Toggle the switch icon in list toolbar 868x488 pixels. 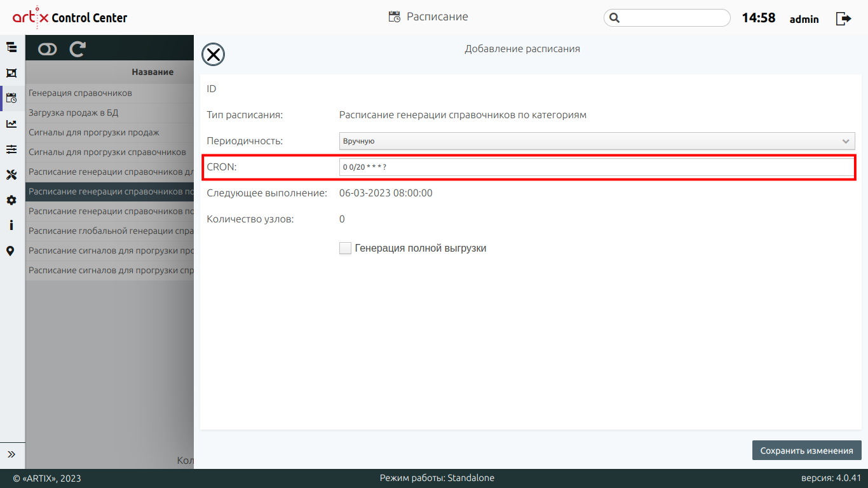[x=48, y=49]
